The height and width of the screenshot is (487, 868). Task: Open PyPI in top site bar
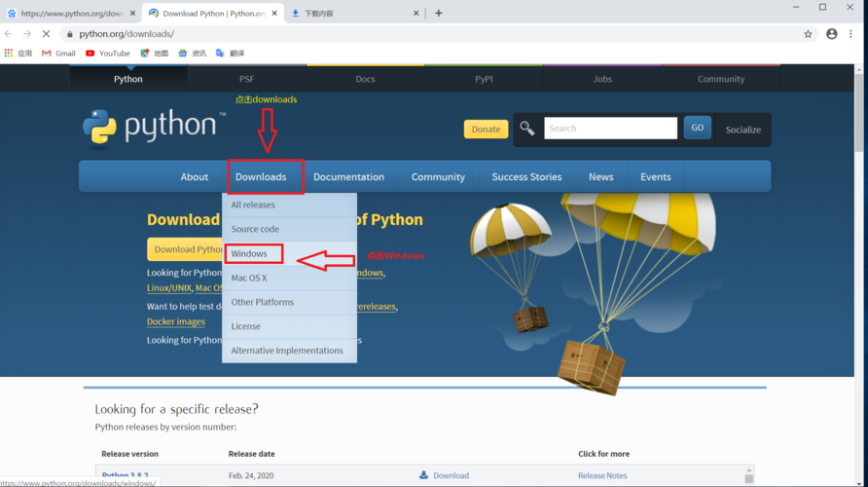tap(484, 79)
